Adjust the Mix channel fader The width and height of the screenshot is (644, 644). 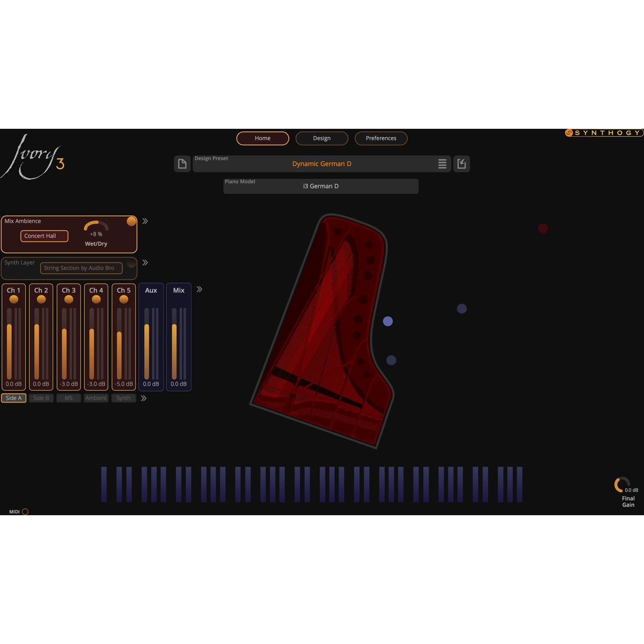(x=174, y=343)
